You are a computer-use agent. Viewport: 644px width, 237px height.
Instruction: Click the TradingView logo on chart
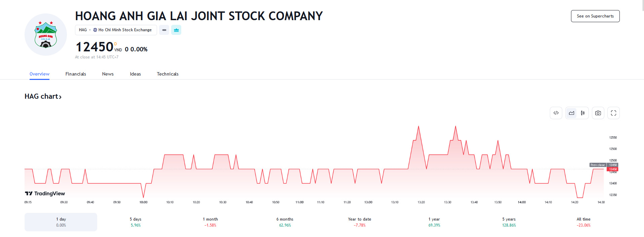point(45,193)
